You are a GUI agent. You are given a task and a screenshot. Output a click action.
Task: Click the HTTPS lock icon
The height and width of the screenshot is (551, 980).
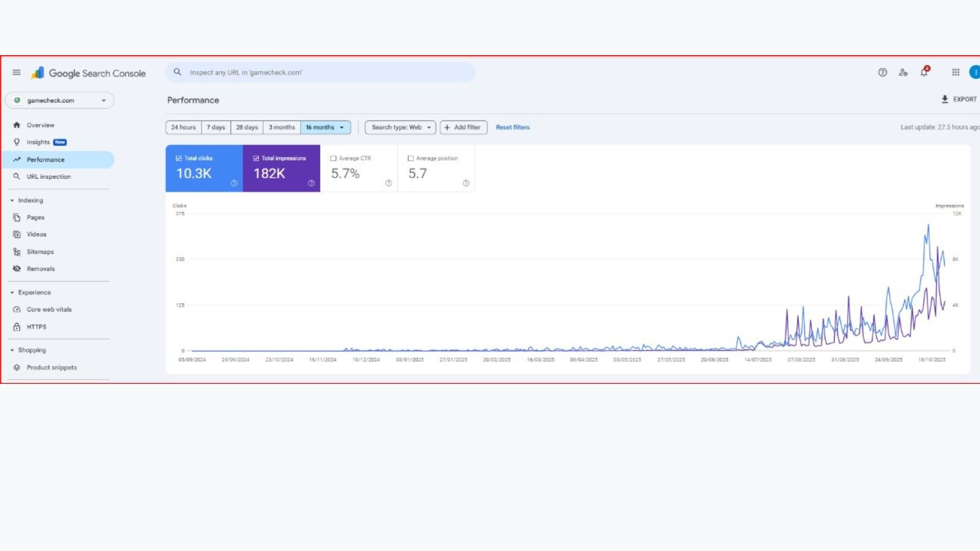coord(17,327)
